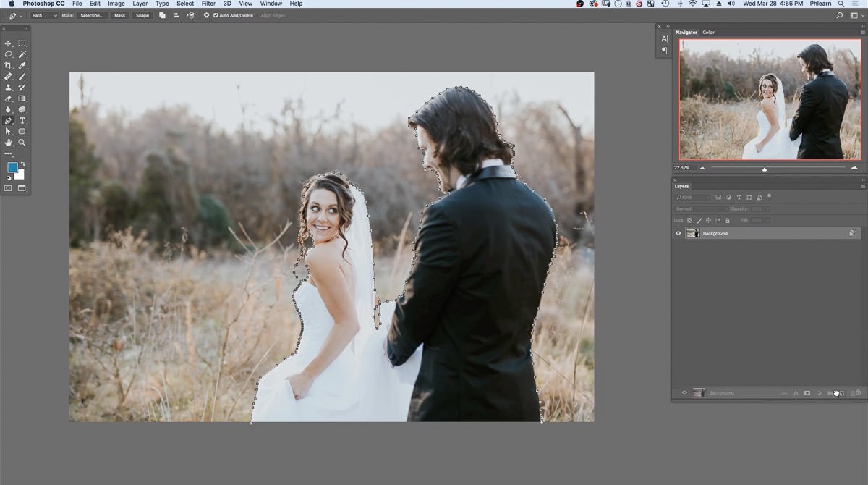This screenshot has height=485, width=868.
Task: Open Layers panel options menu
Action: tap(862, 186)
